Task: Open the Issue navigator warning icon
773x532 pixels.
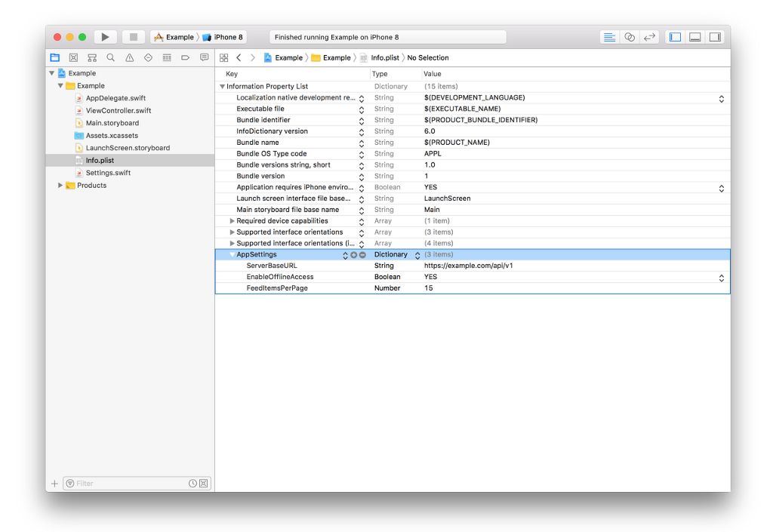Action: click(x=129, y=57)
